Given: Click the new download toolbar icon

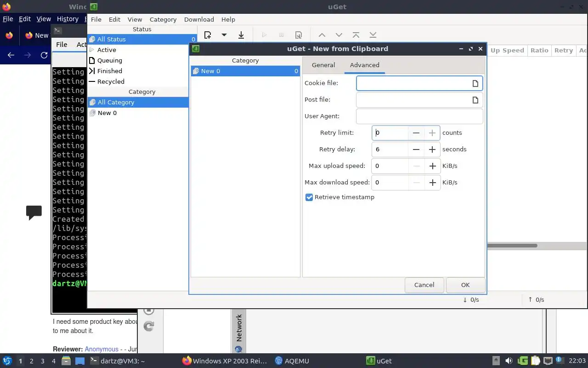Looking at the screenshot, I should tap(208, 35).
